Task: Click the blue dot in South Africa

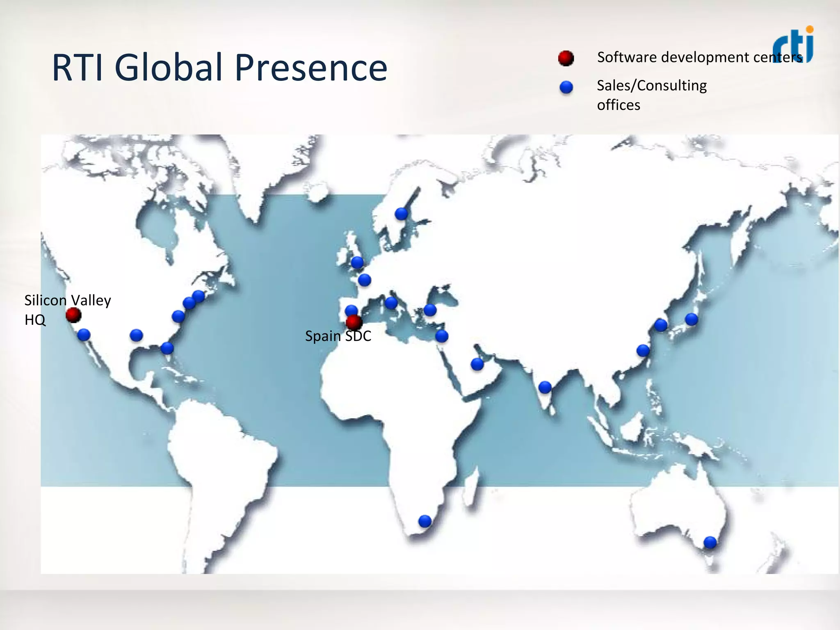Action: coord(425,521)
